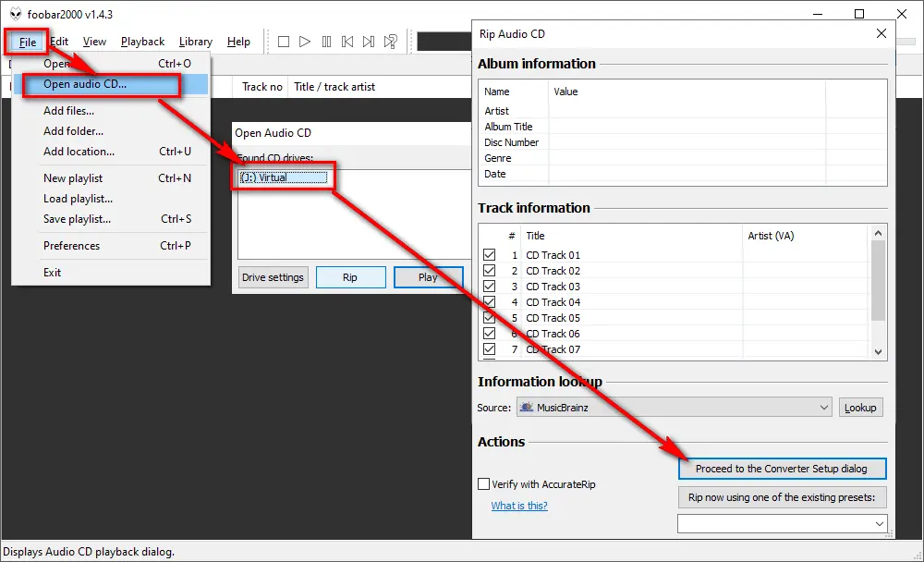Select New playlist in File menu
Image resolution: width=924 pixels, height=562 pixels.
point(111,178)
